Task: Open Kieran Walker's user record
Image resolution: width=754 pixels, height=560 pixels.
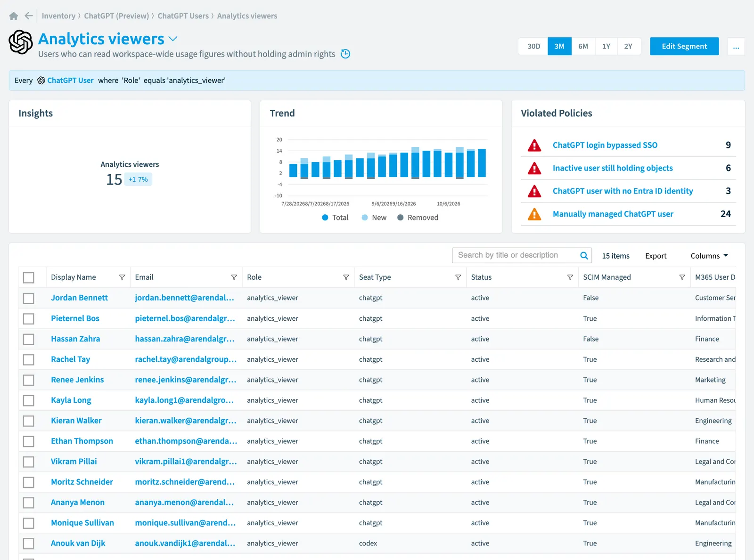Action: pos(76,421)
